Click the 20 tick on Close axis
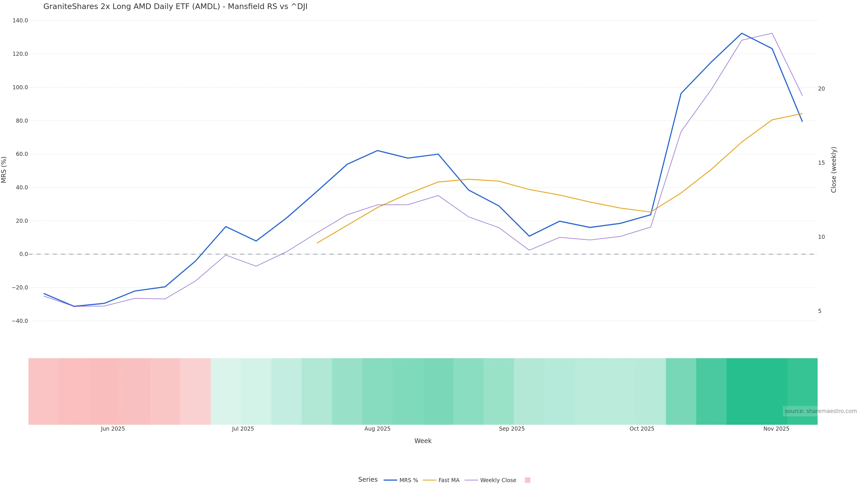The image size is (868, 488). pyautogui.click(x=821, y=89)
